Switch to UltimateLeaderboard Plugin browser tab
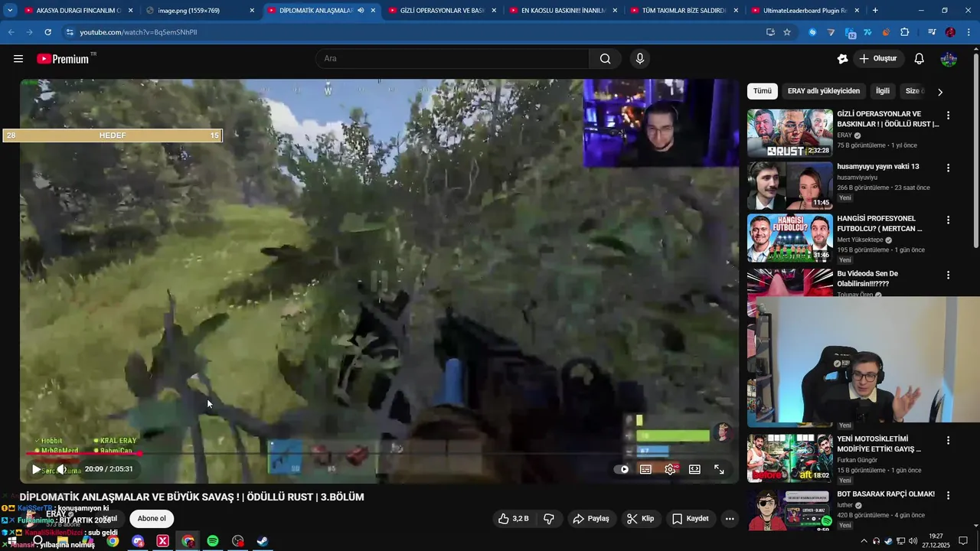The height and width of the screenshot is (551, 980). click(804, 11)
